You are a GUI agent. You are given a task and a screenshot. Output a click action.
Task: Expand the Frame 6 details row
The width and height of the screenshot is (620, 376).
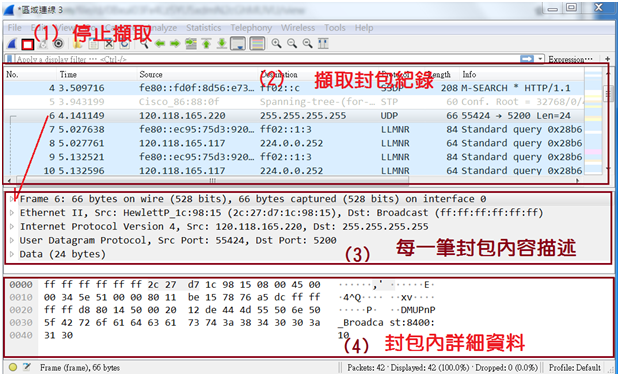[x=12, y=199]
